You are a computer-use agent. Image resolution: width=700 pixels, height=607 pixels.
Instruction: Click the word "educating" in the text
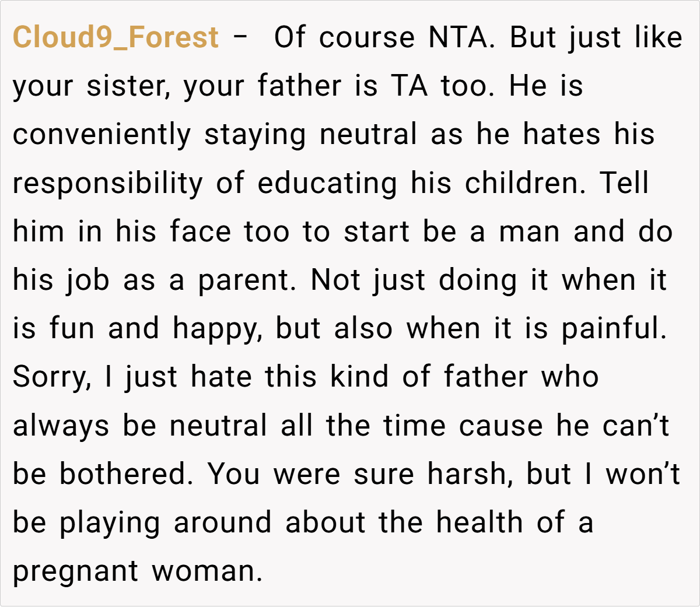point(327,183)
